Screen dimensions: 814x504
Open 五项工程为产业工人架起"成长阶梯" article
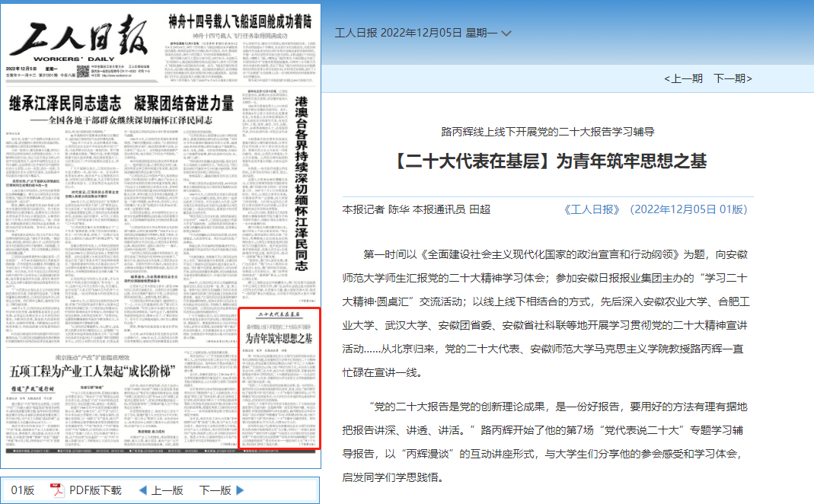(x=92, y=371)
